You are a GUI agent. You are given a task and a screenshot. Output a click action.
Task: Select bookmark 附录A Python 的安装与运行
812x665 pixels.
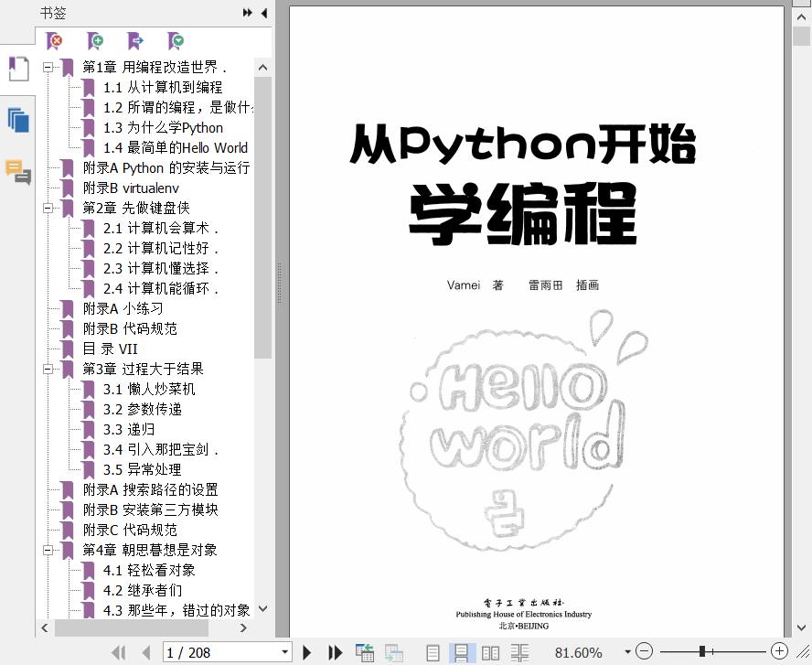[x=166, y=167]
